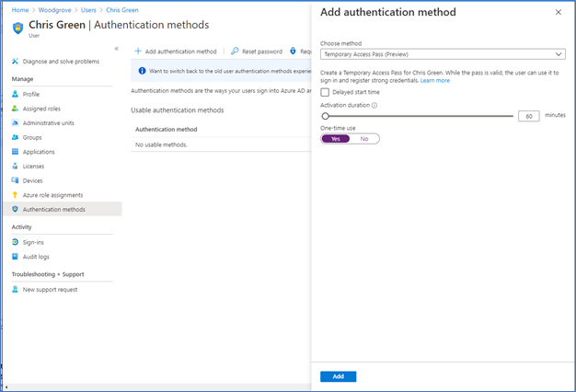
Task: Click the blue info icon in the banner
Action: pyautogui.click(x=143, y=71)
